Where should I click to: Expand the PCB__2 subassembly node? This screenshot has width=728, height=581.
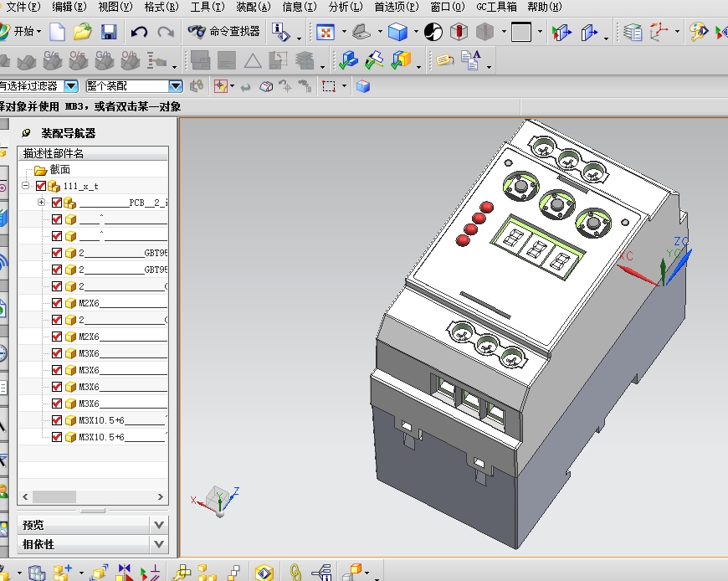(41, 203)
